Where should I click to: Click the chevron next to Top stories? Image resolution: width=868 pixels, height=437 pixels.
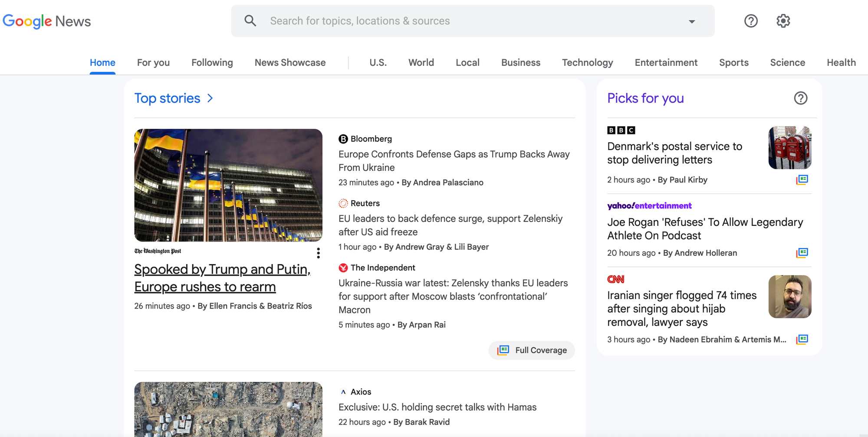[210, 98]
